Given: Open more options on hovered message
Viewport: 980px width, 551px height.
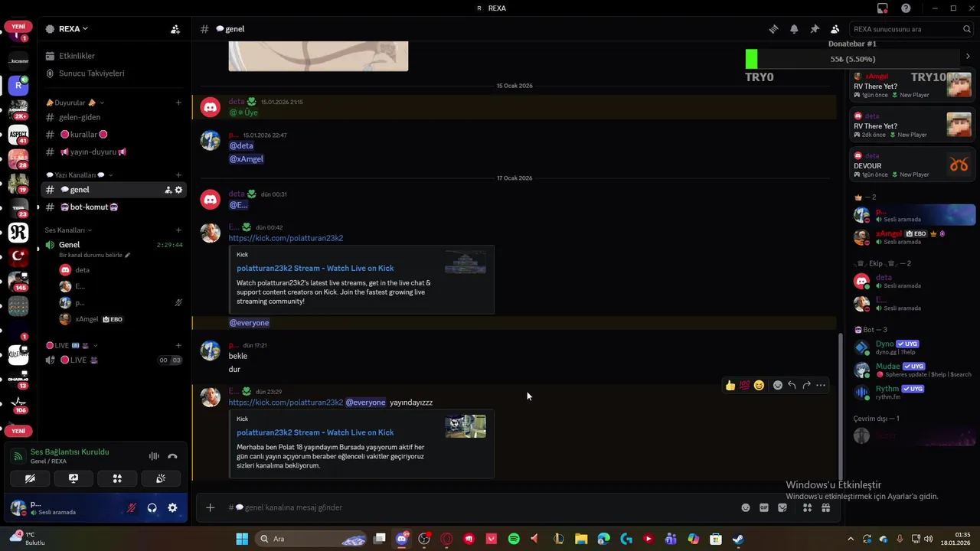Looking at the screenshot, I should tap(821, 385).
